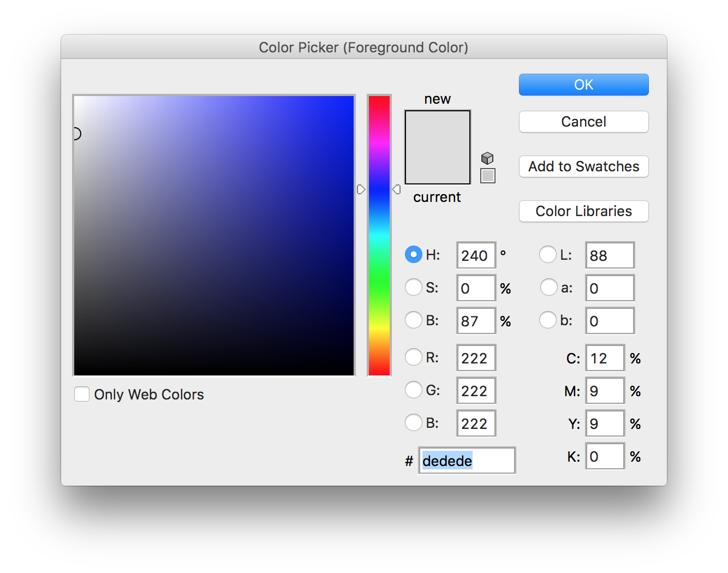Image resolution: width=728 pixels, height=573 pixels.
Task: Click the Lab a value field
Action: coord(610,288)
